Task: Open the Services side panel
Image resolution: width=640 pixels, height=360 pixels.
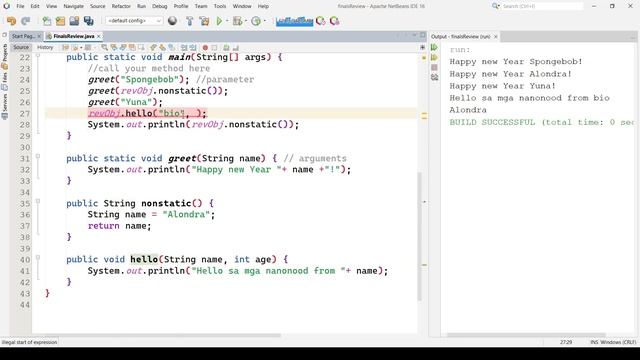Action: (4, 107)
